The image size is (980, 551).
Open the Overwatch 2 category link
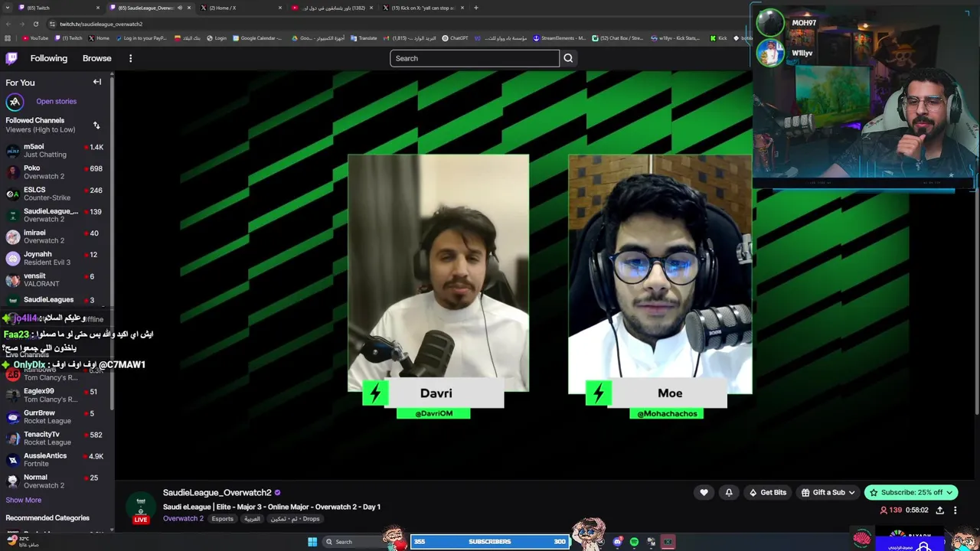tap(183, 519)
